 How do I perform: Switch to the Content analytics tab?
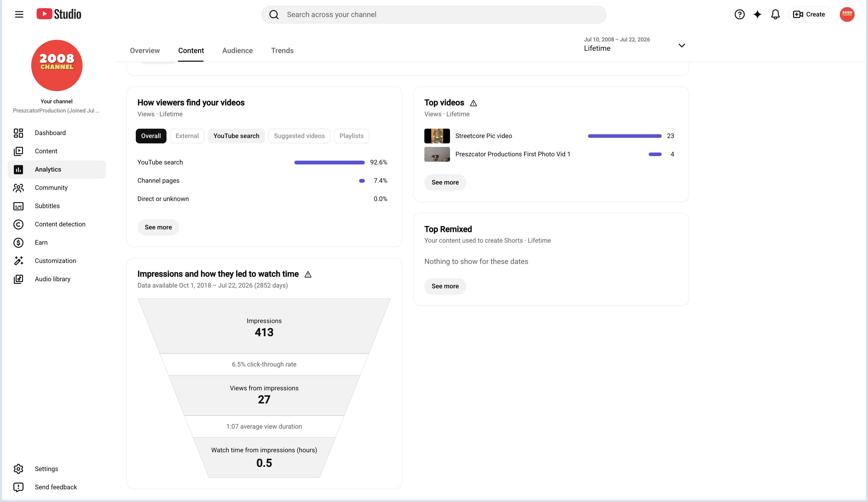[x=191, y=51]
